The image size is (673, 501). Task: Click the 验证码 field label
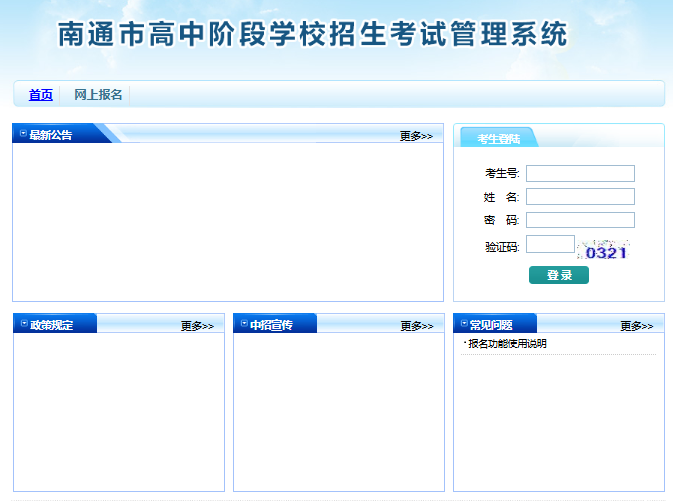click(502, 247)
